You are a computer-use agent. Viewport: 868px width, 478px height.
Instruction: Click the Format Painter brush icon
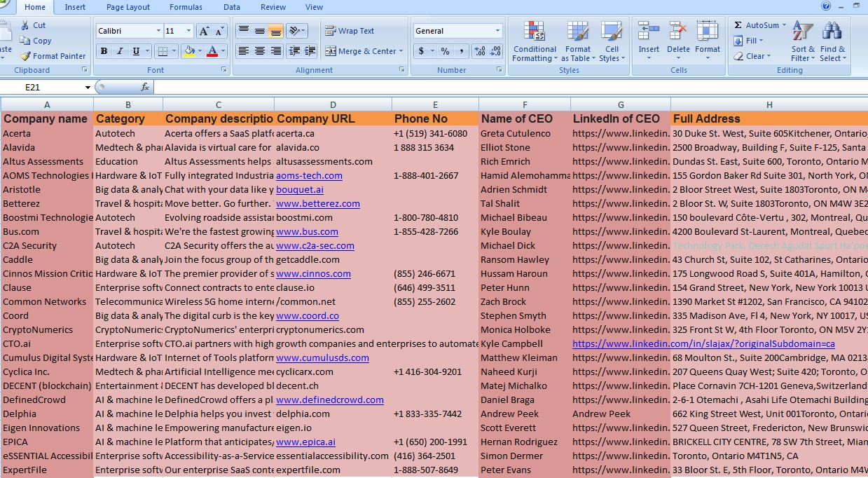click(x=26, y=56)
